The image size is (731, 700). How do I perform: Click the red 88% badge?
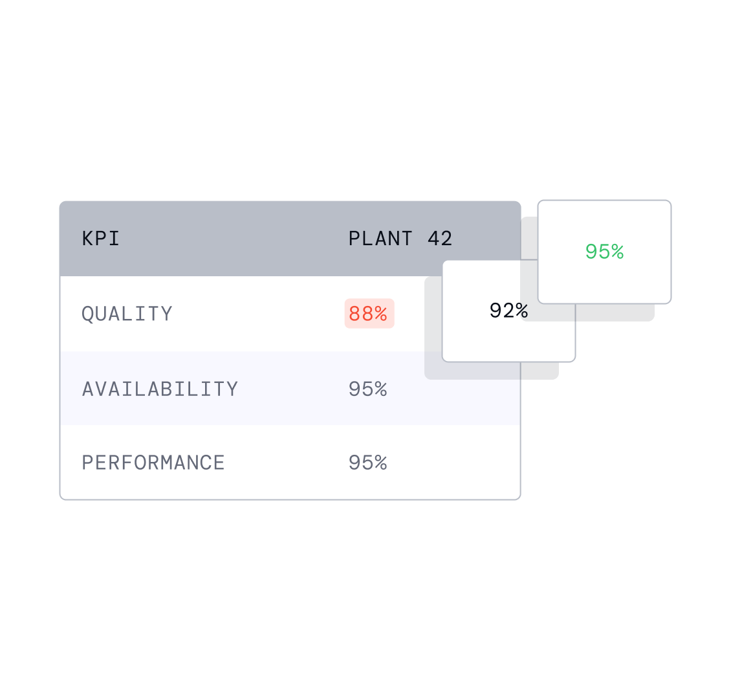pos(369,314)
